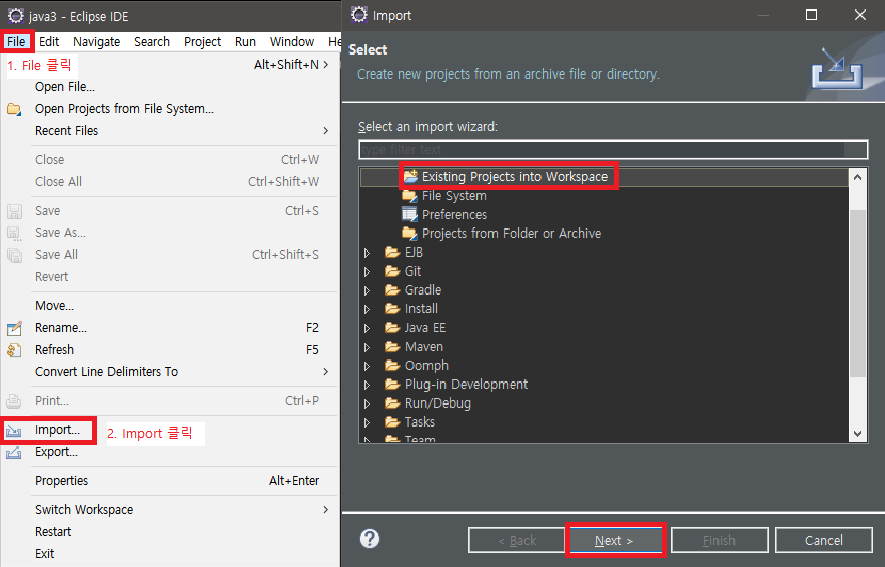Click the Next > button
Screen dimensions: 885x567
(615, 540)
